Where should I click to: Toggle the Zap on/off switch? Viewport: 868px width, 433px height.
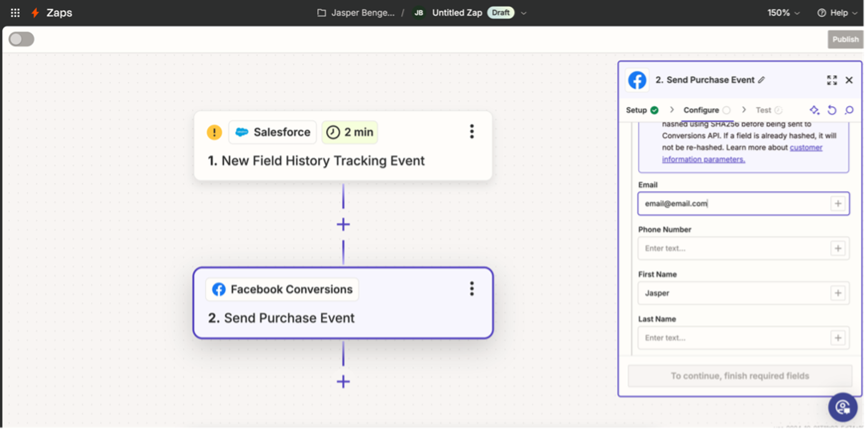click(21, 39)
